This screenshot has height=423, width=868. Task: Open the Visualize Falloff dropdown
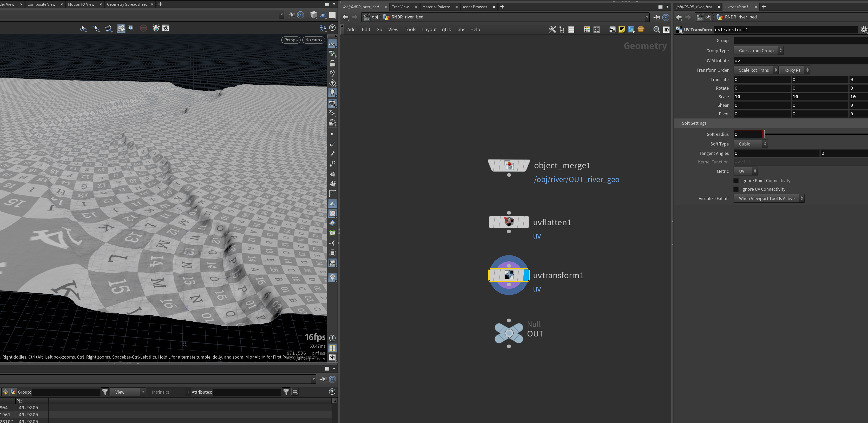click(x=769, y=198)
